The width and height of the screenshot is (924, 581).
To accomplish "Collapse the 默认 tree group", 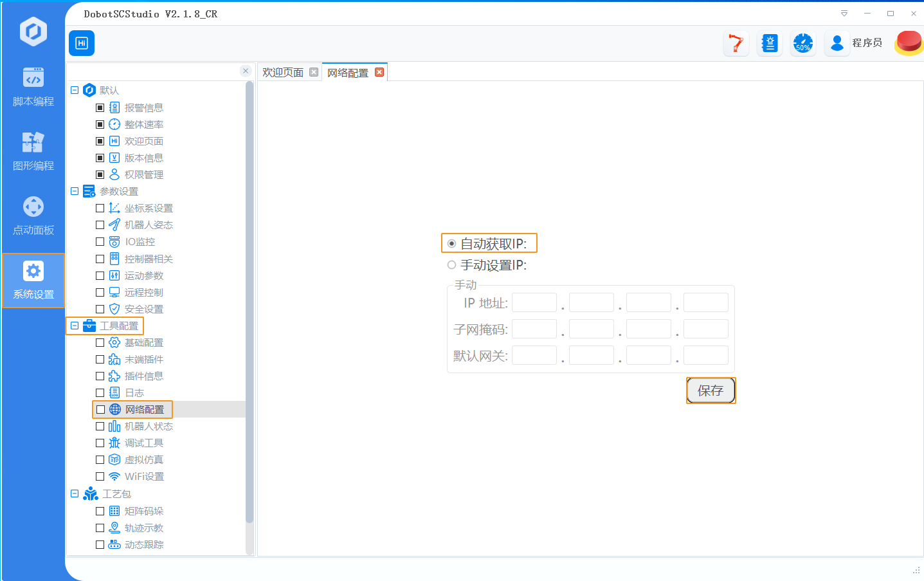I will pos(75,90).
